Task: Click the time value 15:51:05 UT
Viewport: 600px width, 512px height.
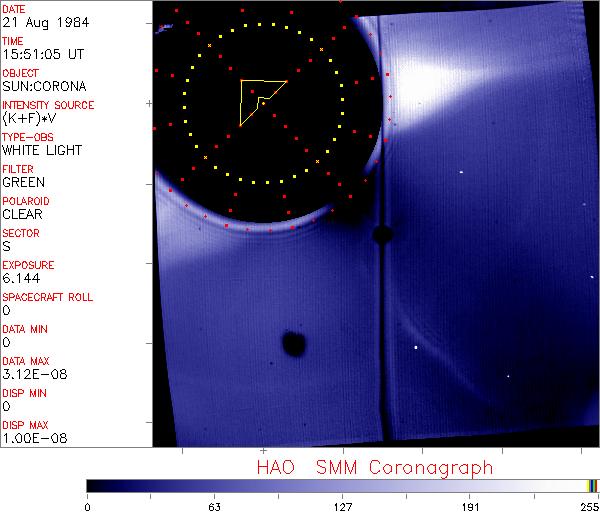Action: click(41, 54)
